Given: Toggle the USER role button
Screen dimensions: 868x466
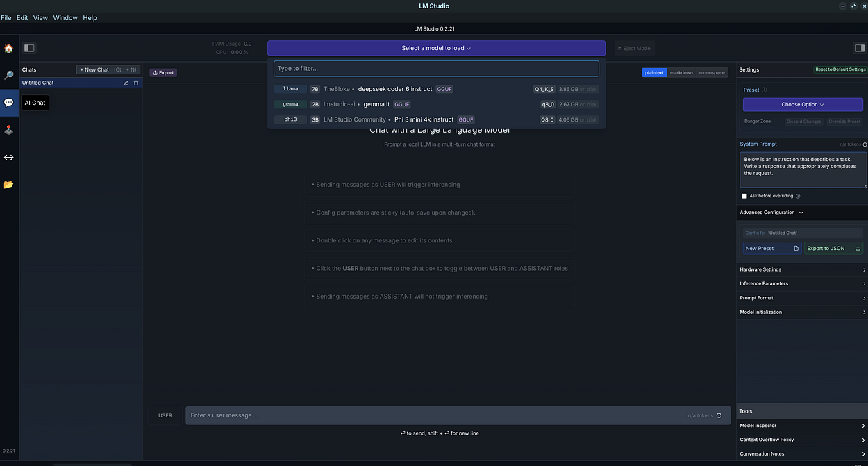Looking at the screenshot, I should (x=165, y=415).
